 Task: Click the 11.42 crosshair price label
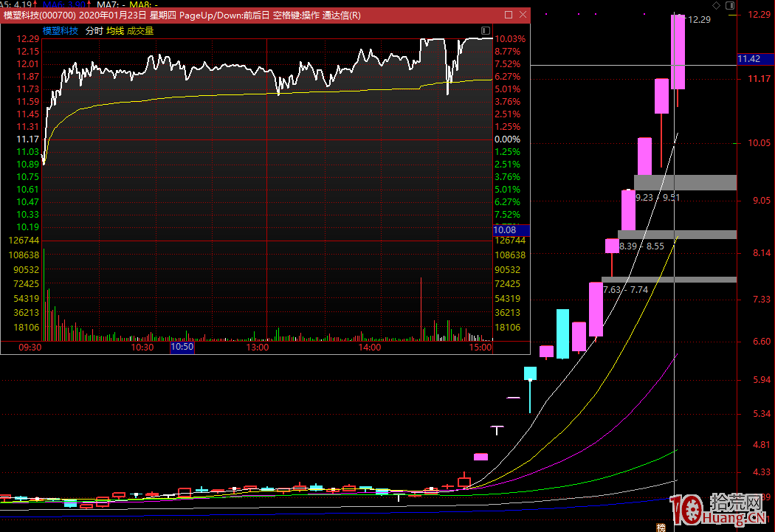[x=748, y=59]
